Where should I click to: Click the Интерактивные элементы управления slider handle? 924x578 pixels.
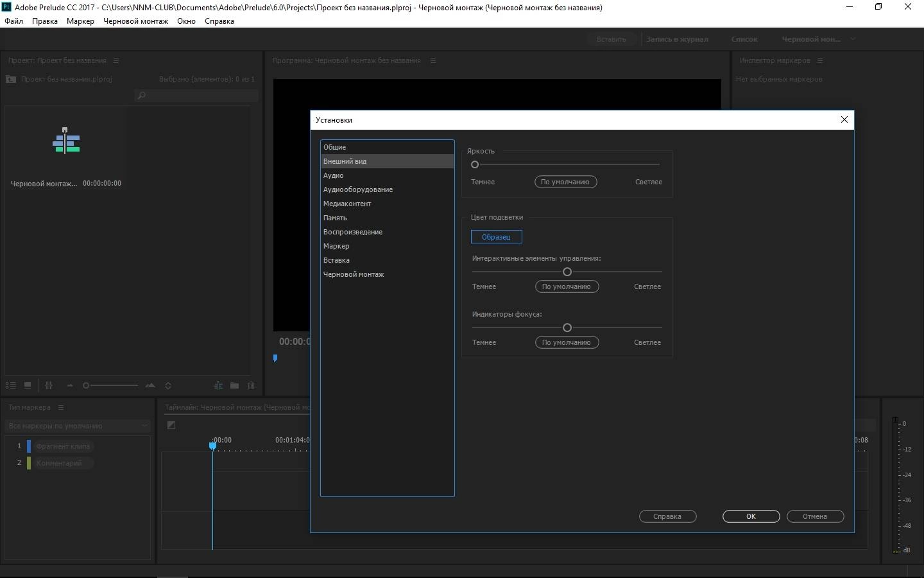tap(567, 272)
